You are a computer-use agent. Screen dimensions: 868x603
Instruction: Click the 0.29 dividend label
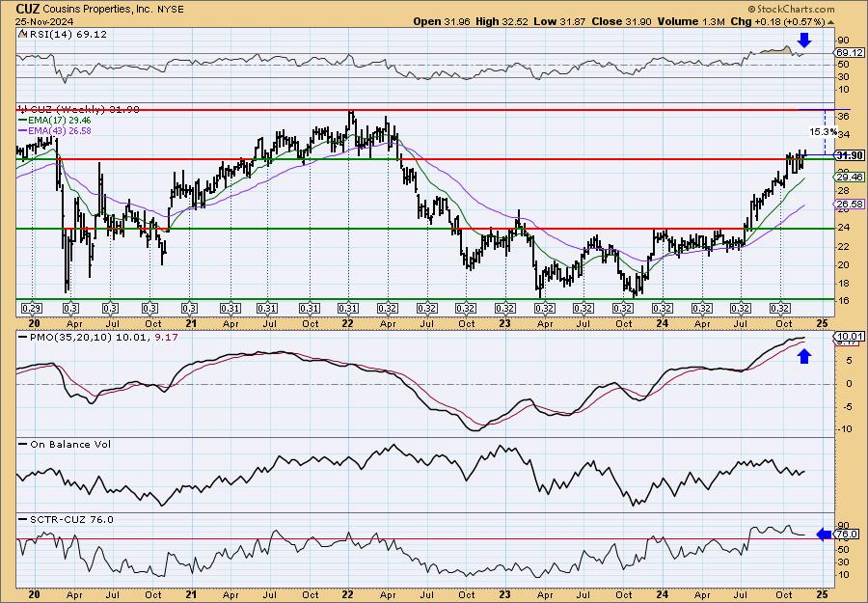32,308
